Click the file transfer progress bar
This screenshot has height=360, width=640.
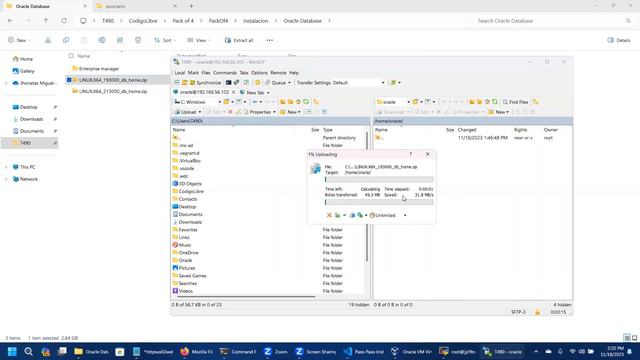(x=379, y=179)
